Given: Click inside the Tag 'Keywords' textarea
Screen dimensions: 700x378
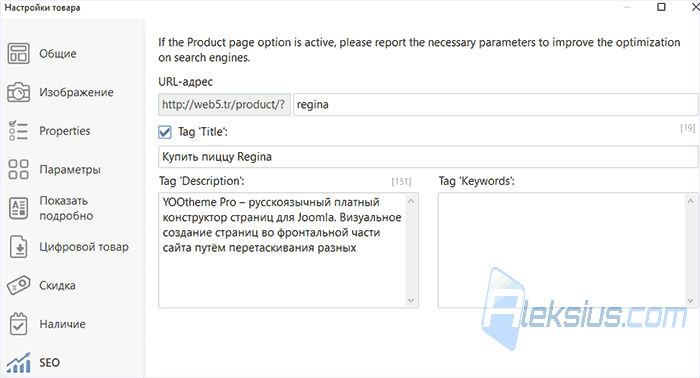Looking at the screenshot, I should click(x=562, y=250).
